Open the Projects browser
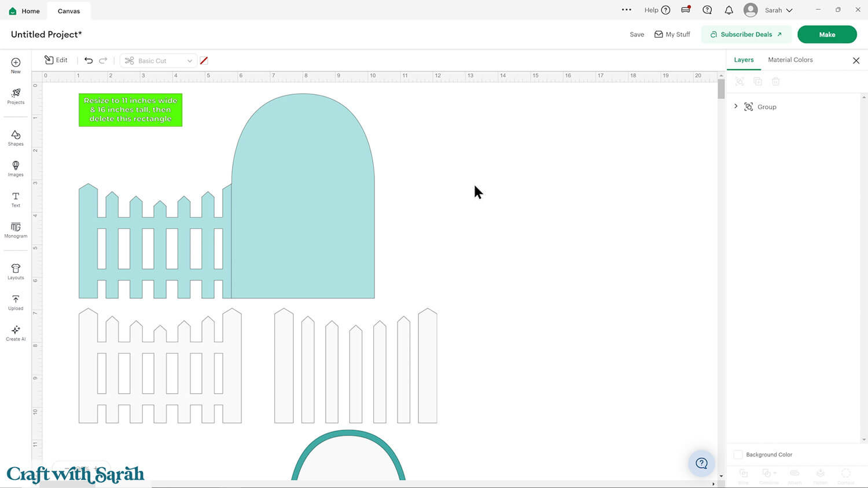Screen dimensions: 868x488 (16, 96)
